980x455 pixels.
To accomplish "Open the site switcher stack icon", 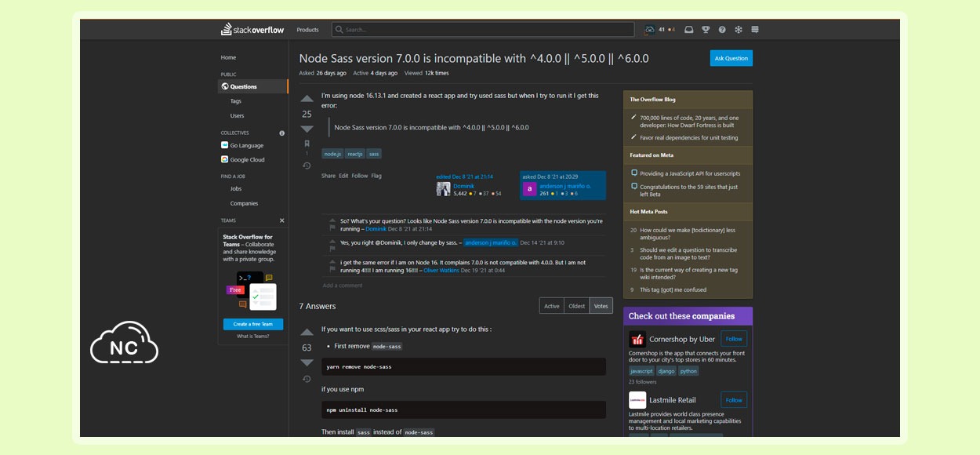I will tap(755, 30).
